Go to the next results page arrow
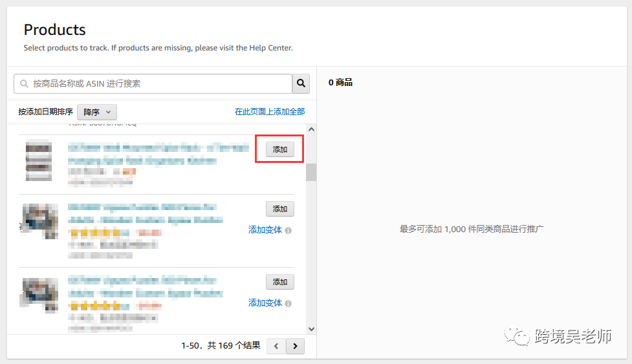Viewport: 632px width, 364px height. click(x=295, y=346)
